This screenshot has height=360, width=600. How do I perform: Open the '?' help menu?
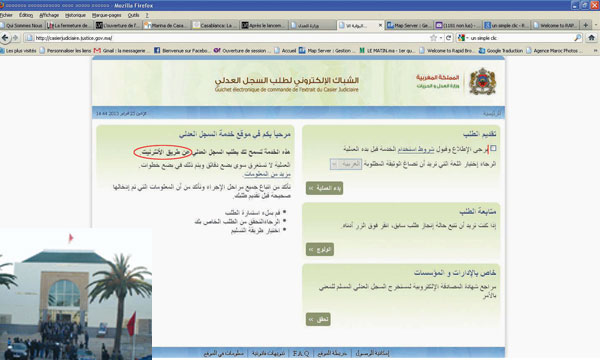(x=147, y=15)
